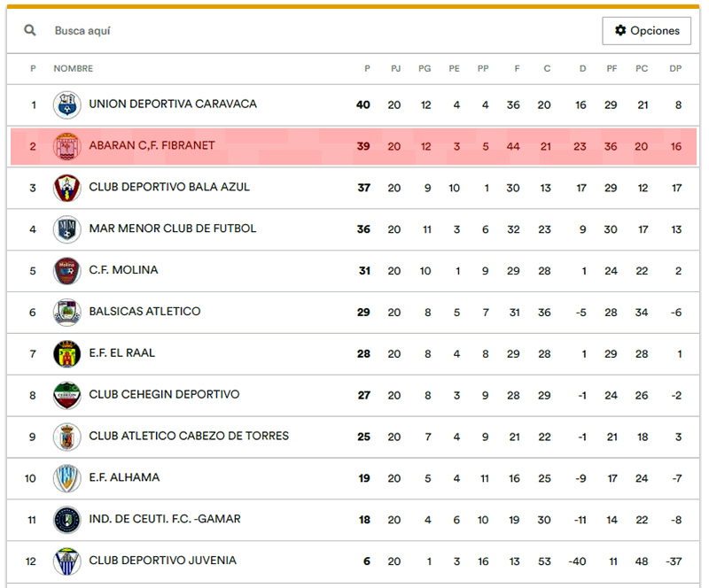
Task: Sort by the PJ column header
Action: [395, 68]
